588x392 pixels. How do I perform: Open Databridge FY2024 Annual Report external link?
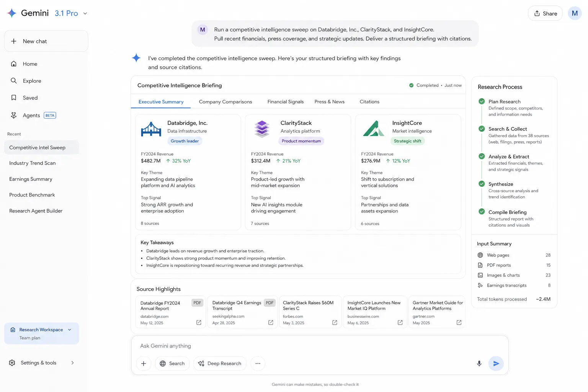199,323
